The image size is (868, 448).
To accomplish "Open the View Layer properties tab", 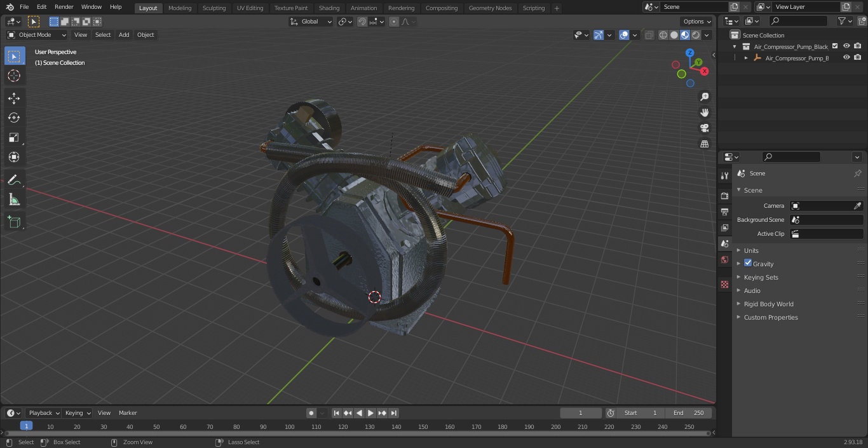I will tap(724, 227).
